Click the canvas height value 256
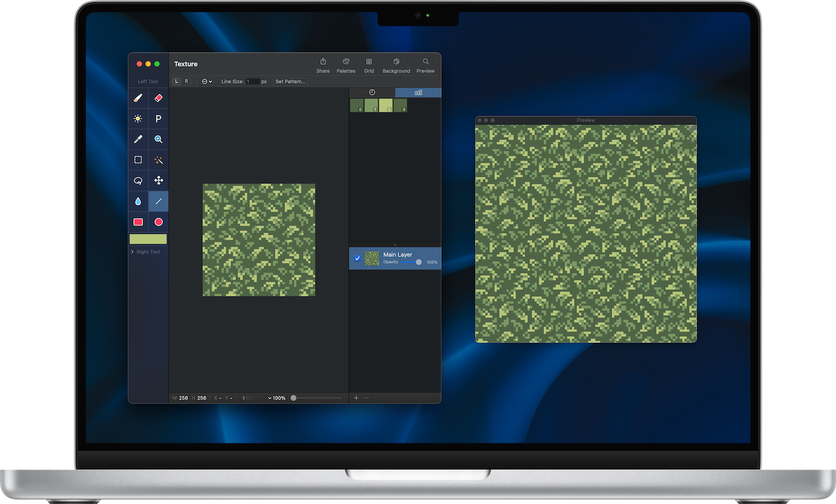 202,398
